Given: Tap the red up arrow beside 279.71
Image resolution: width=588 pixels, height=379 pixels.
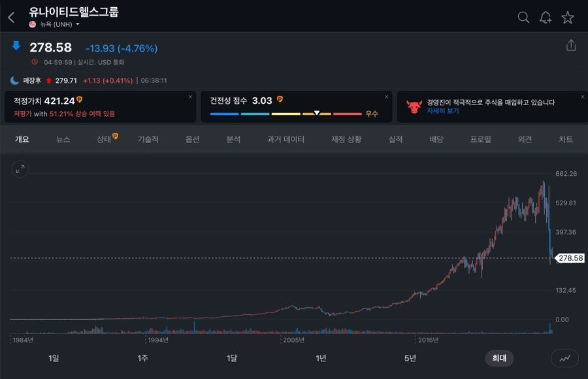Looking at the screenshot, I should tap(49, 80).
